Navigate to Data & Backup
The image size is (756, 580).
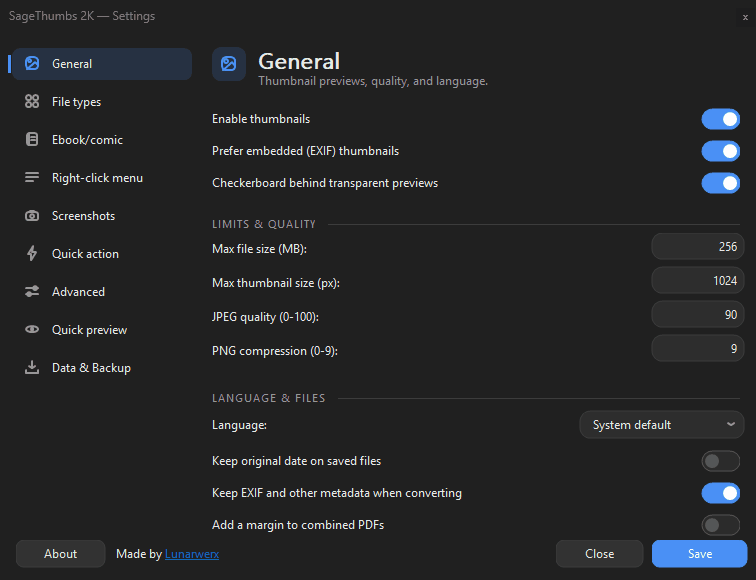[x=102, y=368]
